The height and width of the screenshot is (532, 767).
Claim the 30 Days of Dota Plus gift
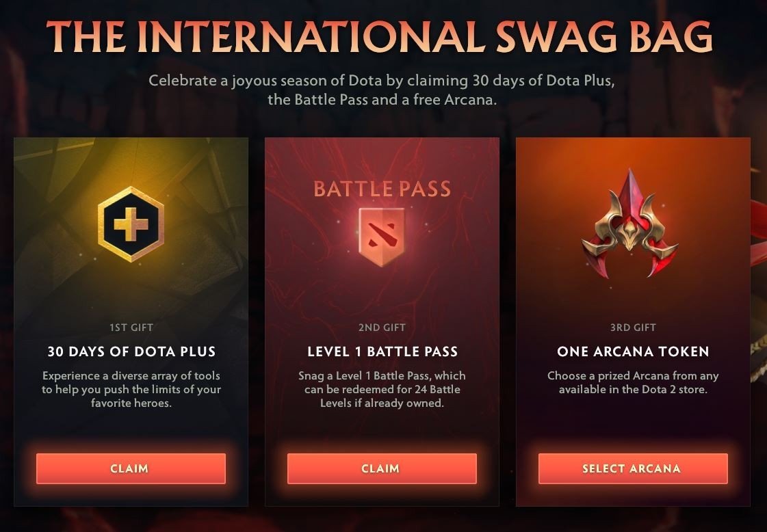[131, 468]
